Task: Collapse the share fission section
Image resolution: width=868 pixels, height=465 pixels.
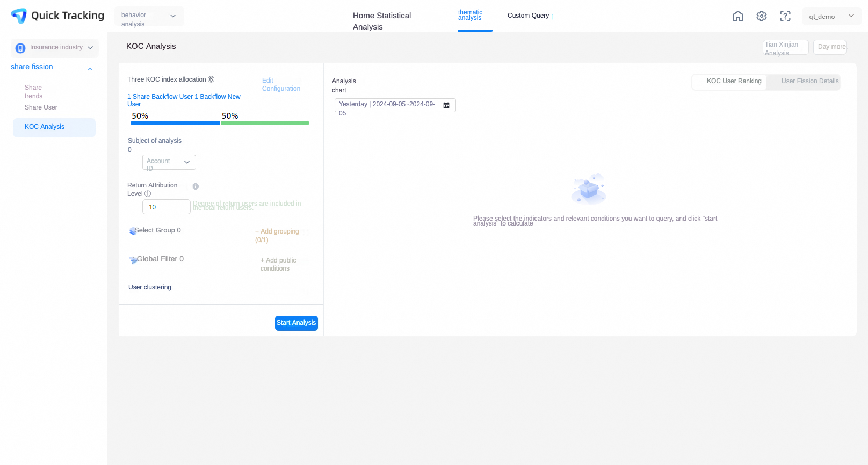Action: [90, 69]
